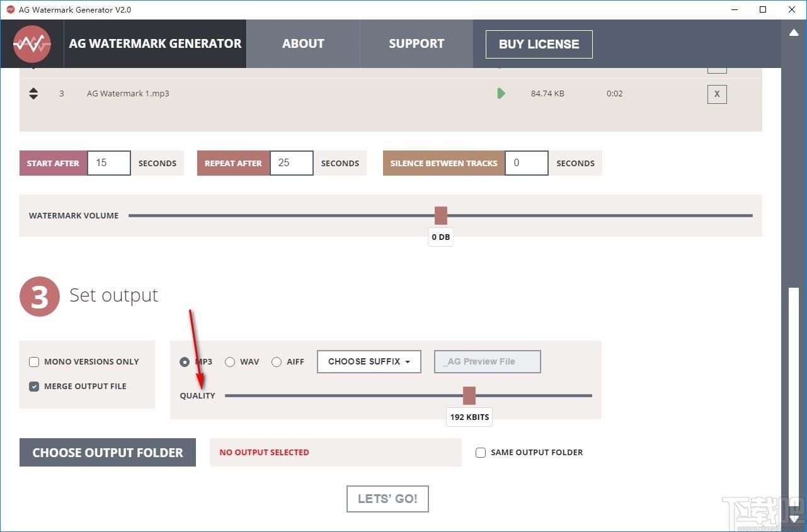Click the reorder arrows for track 3
Image resolution: width=807 pixels, height=532 pixels.
pos(33,94)
